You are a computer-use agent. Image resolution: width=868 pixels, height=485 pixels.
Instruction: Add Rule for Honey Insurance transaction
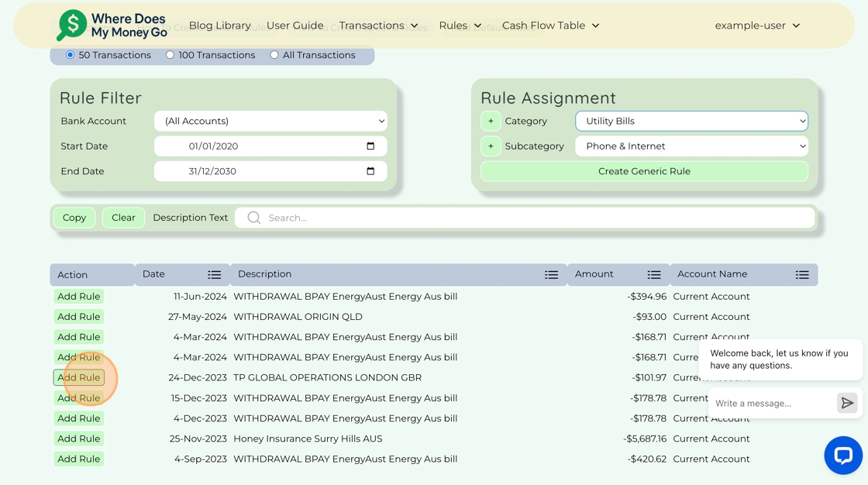pyautogui.click(x=78, y=439)
